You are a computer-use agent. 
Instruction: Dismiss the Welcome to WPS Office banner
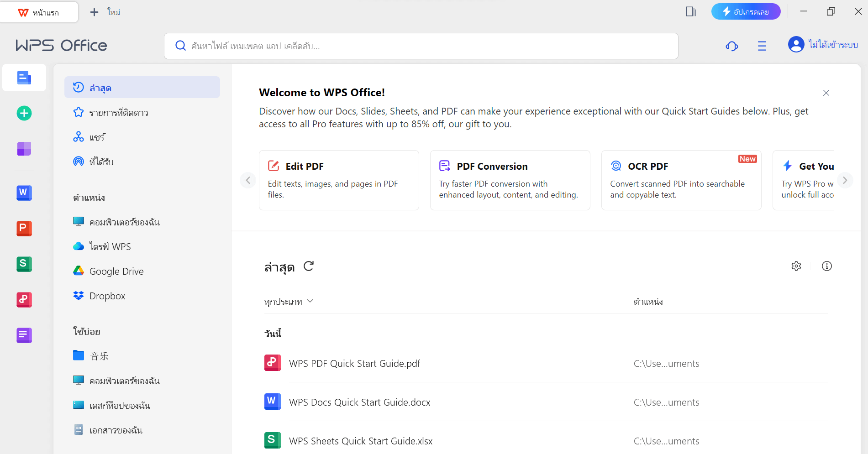coord(826,93)
